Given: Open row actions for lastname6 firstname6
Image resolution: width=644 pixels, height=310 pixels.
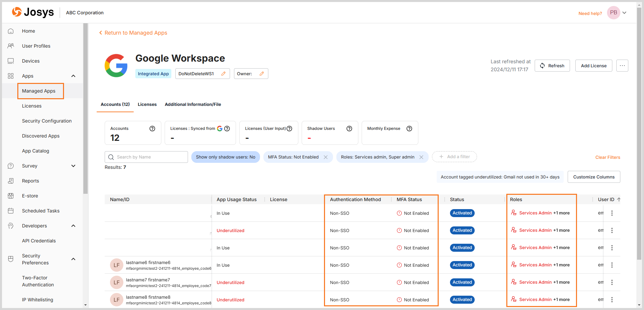Looking at the screenshot, I should (x=612, y=265).
